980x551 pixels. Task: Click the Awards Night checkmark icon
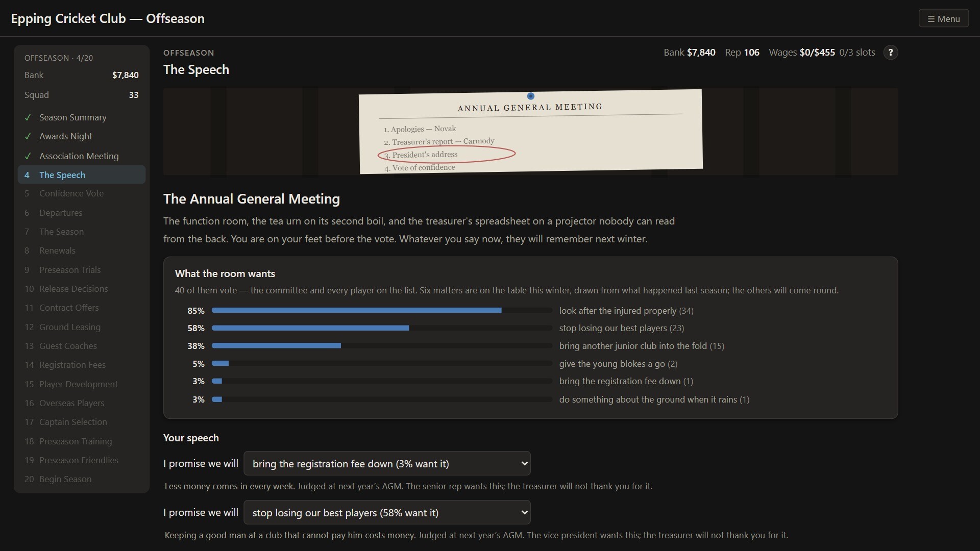tap(28, 136)
